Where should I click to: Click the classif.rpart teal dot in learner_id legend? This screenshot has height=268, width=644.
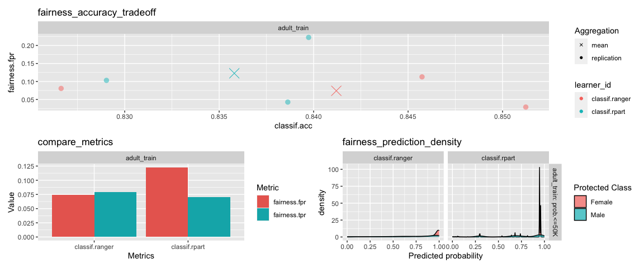(581, 111)
